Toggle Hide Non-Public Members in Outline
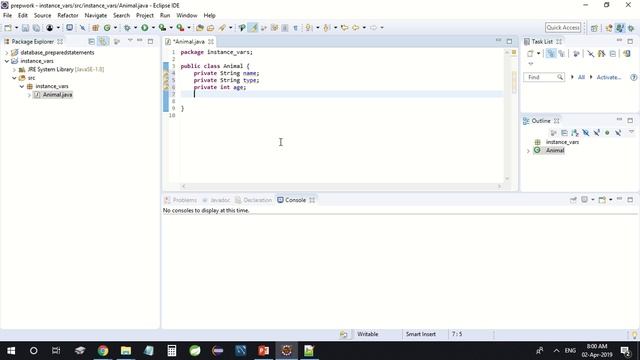The image size is (640, 360). (607, 133)
